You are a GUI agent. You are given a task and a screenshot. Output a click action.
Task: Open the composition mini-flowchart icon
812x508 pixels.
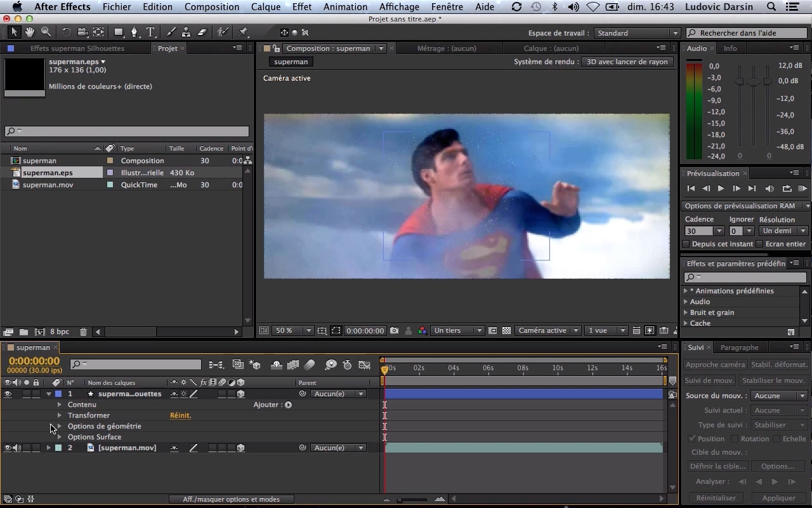216,365
